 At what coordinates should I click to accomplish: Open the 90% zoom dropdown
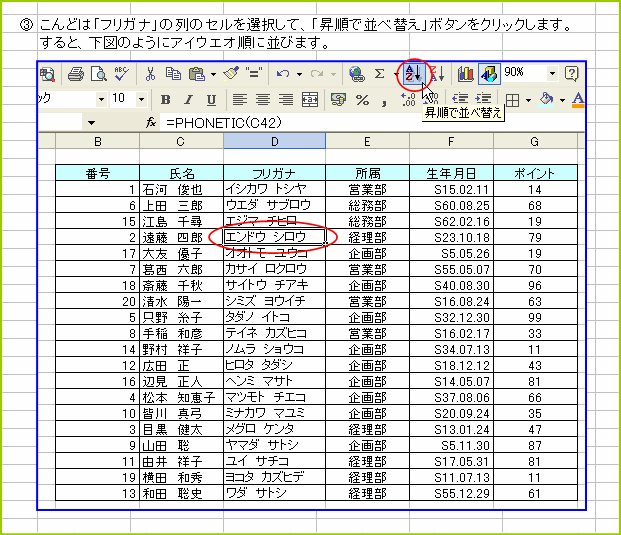point(552,74)
